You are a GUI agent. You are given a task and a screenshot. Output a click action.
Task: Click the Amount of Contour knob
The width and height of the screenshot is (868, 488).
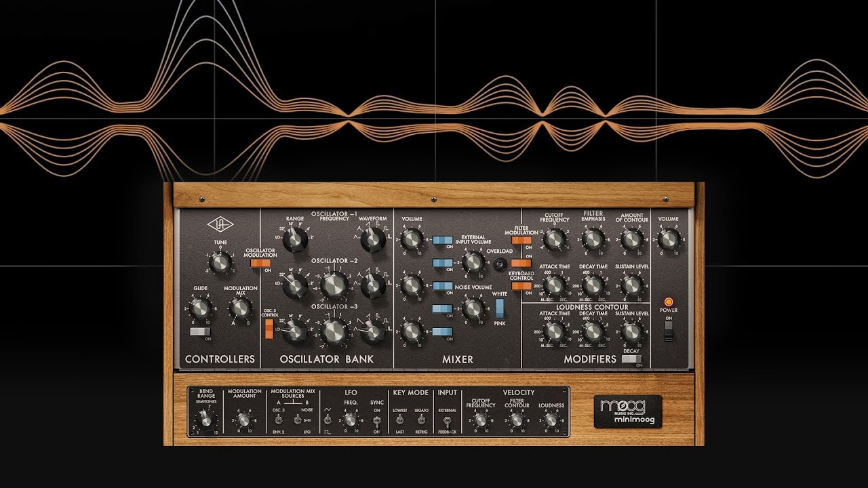[632, 239]
